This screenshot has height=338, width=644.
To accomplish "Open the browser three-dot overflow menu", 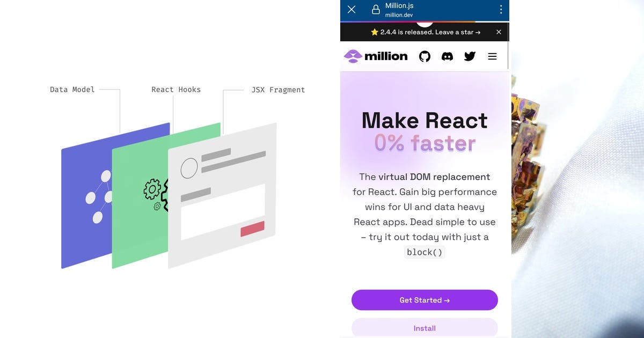I will click(501, 10).
